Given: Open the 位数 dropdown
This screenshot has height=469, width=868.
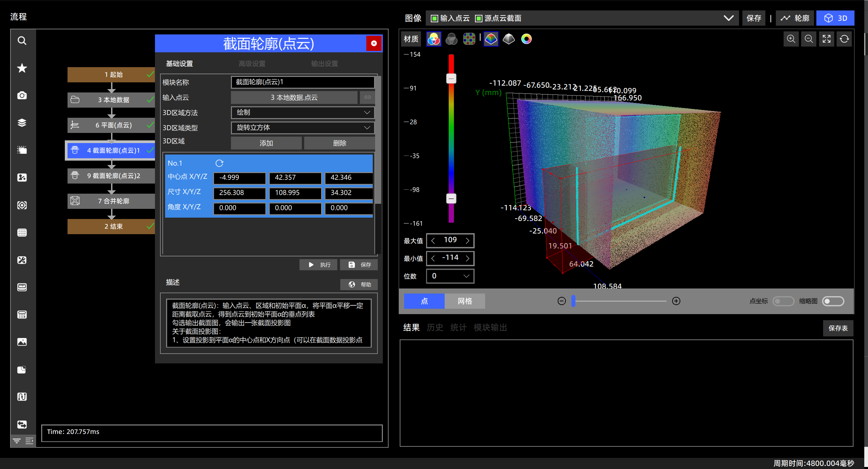Looking at the screenshot, I should pyautogui.click(x=450, y=276).
